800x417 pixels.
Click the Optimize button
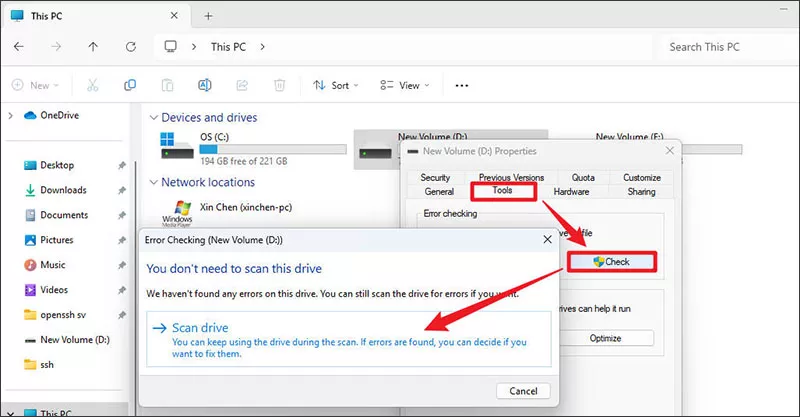point(605,338)
